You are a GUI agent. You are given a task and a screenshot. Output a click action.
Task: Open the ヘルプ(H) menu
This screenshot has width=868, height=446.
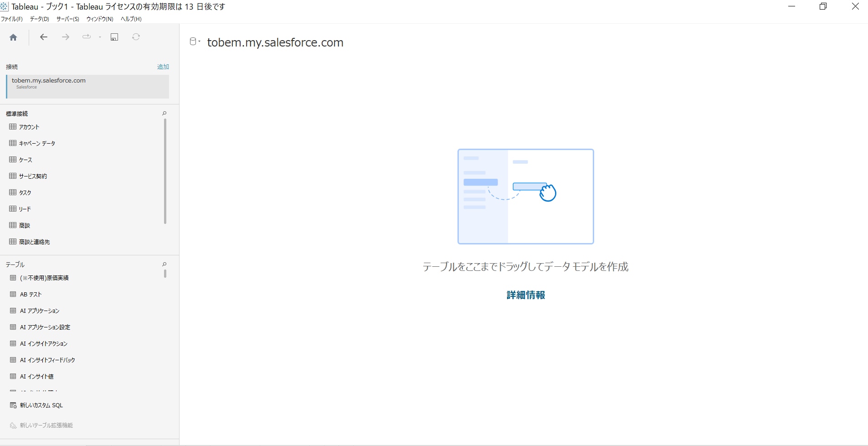[x=131, y=19]
